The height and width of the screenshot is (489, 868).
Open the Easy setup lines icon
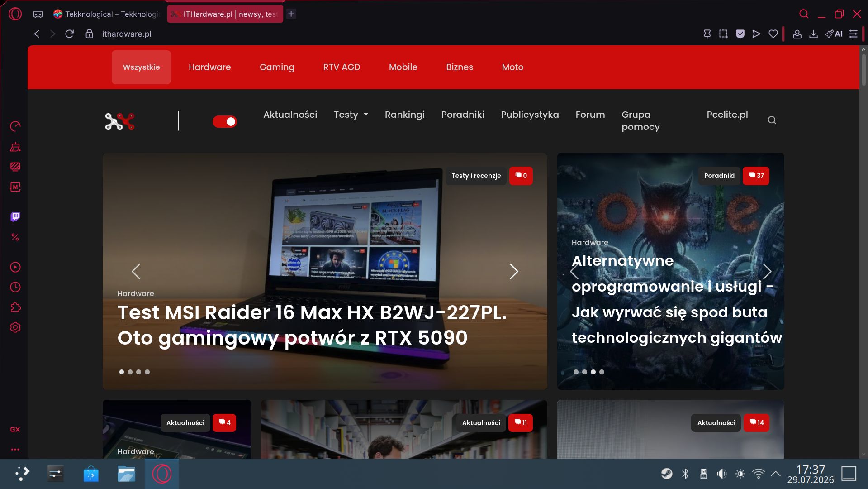[x=853, y=34]
